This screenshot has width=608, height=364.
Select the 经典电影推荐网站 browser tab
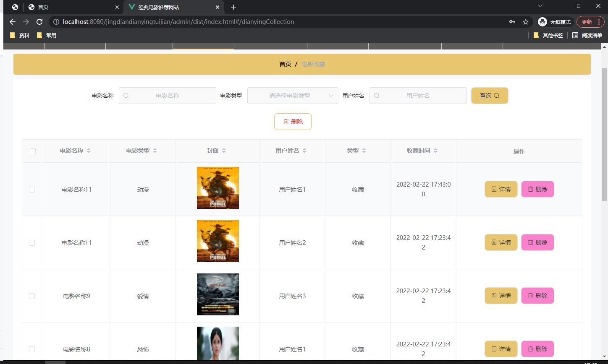pos(173,7)
